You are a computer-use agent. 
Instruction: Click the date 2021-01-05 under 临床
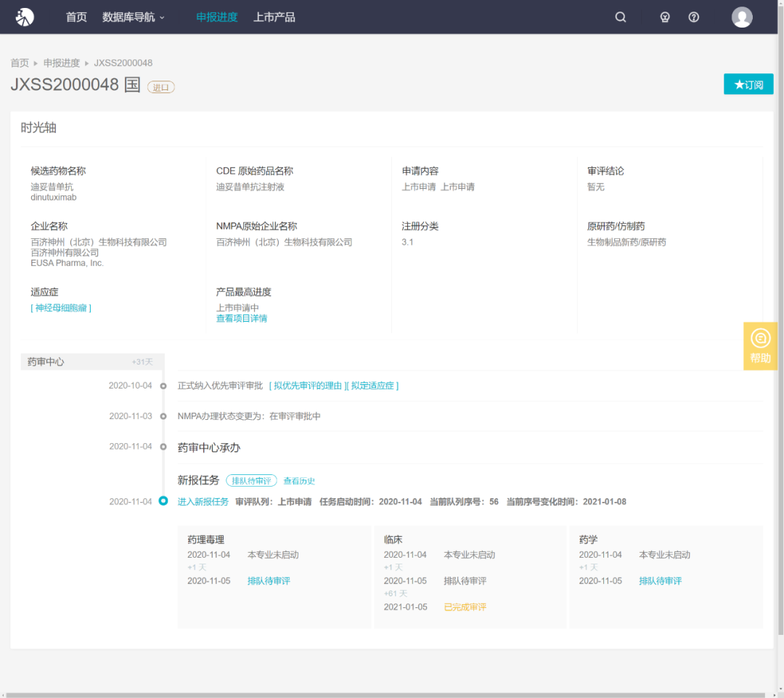[406, 607]
